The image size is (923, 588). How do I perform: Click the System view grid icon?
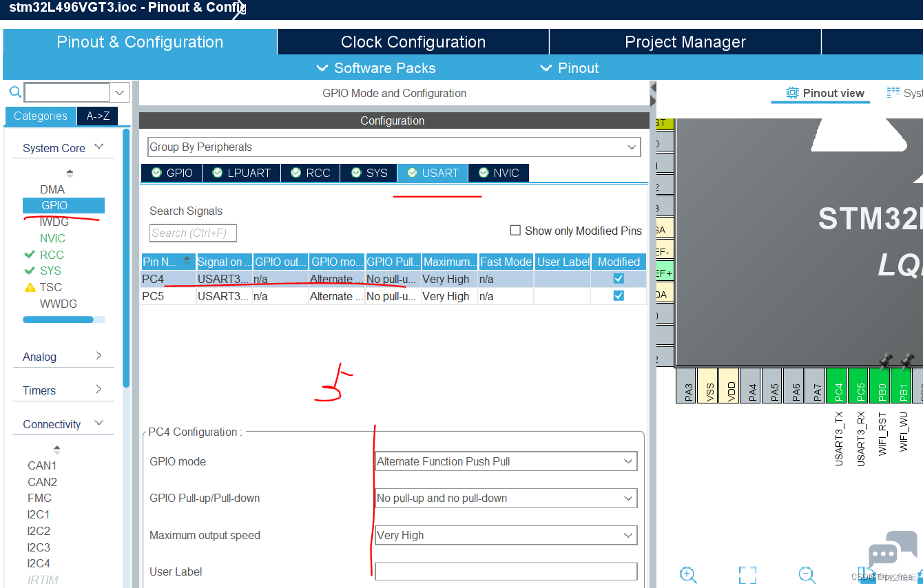click(893, 92)
